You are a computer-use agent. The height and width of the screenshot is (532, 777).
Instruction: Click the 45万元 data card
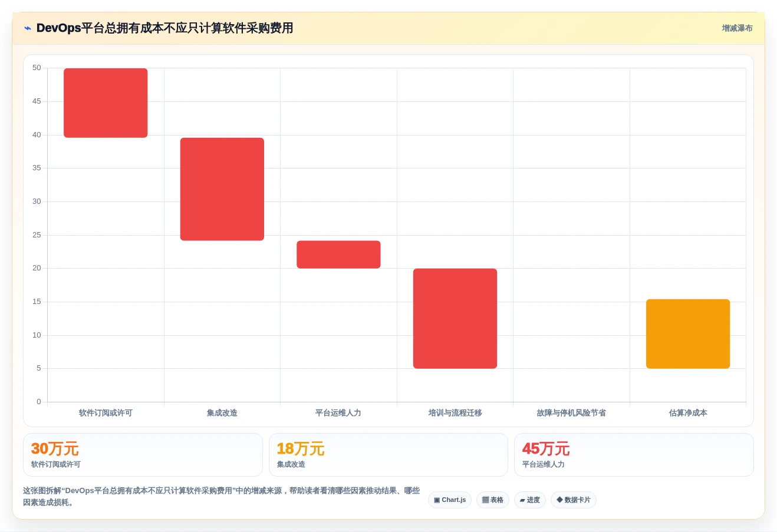pyautogui.click(x=634, y=455)
